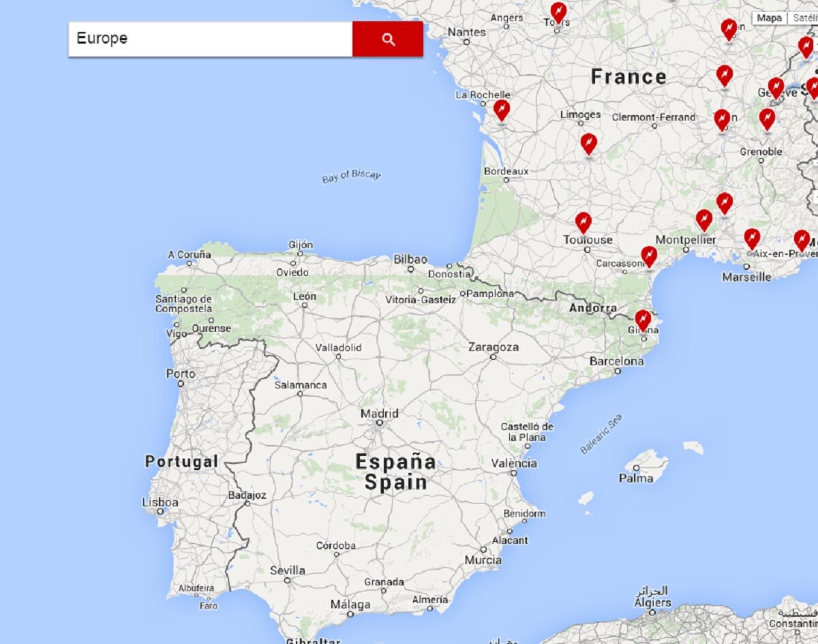Click the Supercharger pin left of Montpellier
Viewport: 818px width, 644px height.
[704, 219]
